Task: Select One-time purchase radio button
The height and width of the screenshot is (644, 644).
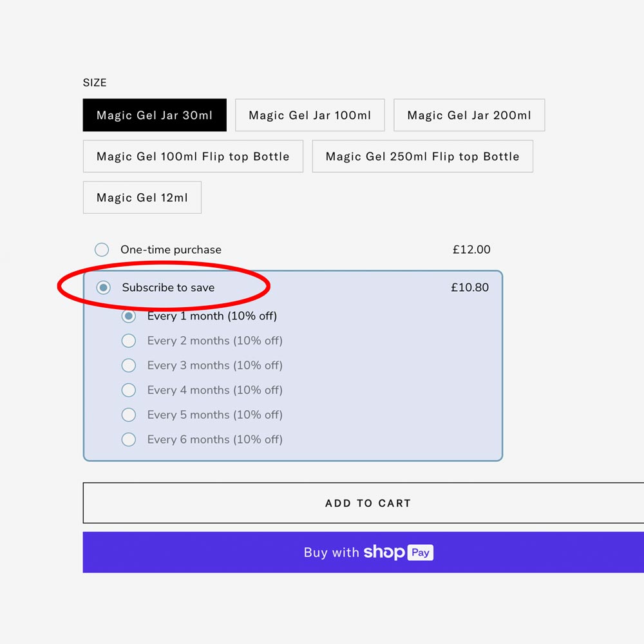Action: (102, 250)
